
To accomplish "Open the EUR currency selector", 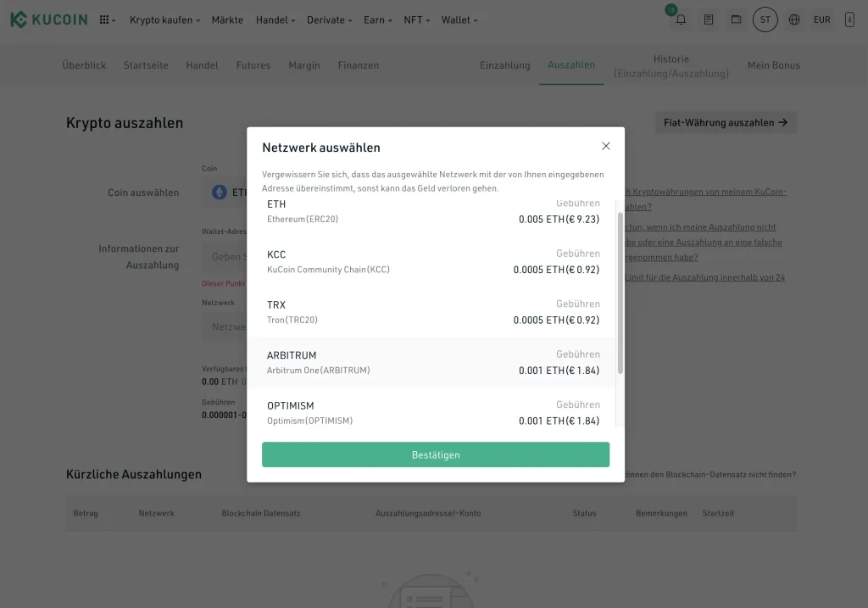I will point(821,20).
